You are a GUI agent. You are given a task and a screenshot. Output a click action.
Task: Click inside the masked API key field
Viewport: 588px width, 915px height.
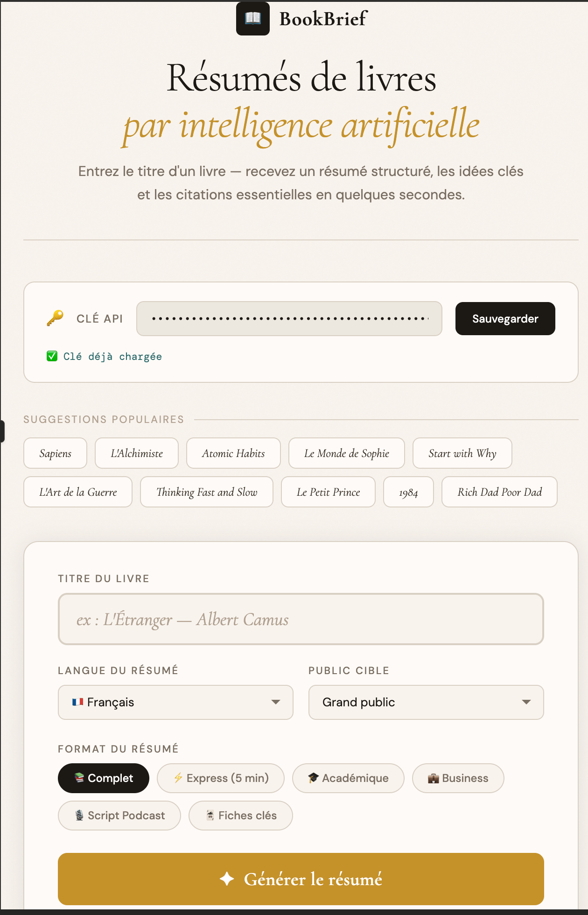(289, 318)
